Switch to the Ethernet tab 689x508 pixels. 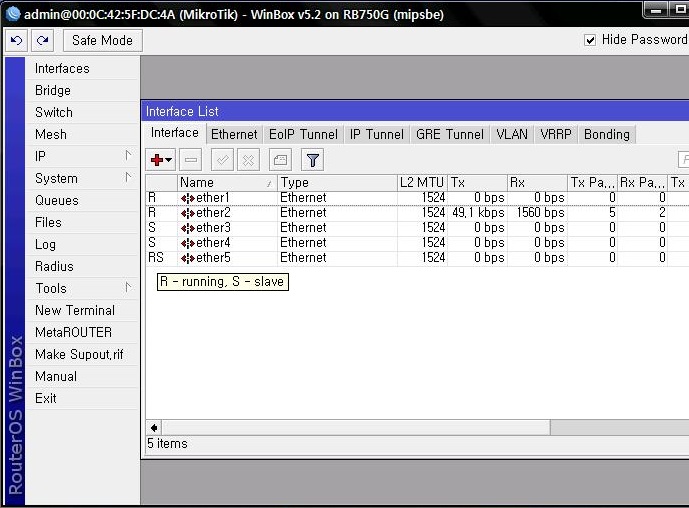pos(234,134)
